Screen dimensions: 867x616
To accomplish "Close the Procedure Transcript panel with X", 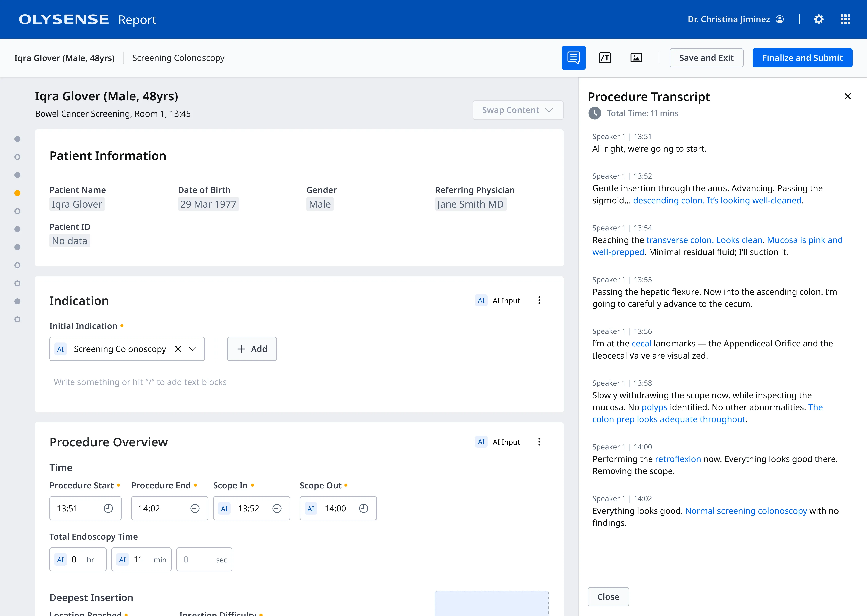I will coord(847,96).
